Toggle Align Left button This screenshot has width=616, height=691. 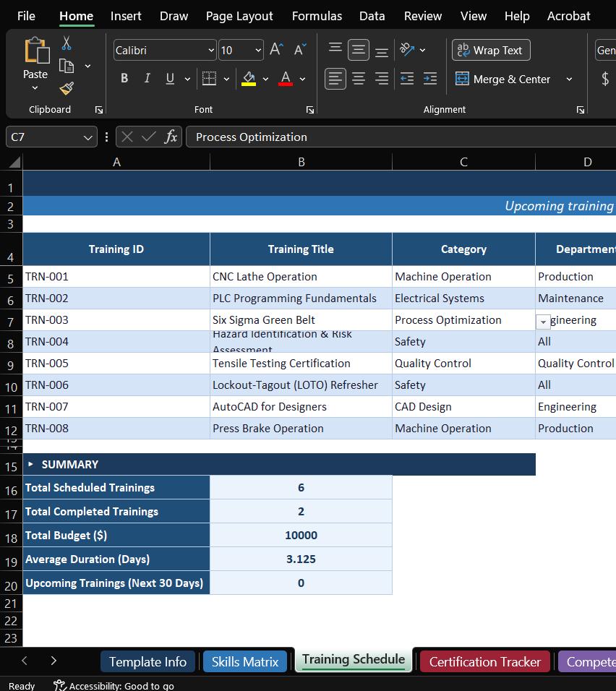point(335,79)
